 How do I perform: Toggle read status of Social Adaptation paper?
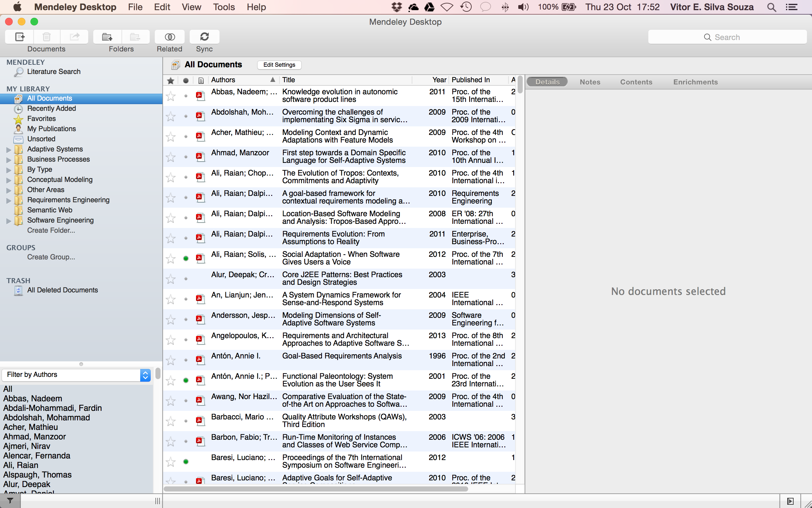pos(186,258)
